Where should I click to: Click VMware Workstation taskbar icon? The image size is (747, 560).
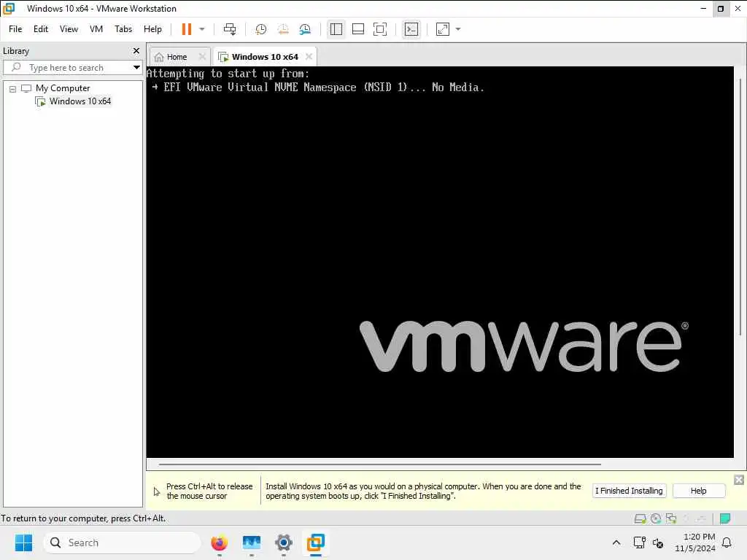point(315,542)
